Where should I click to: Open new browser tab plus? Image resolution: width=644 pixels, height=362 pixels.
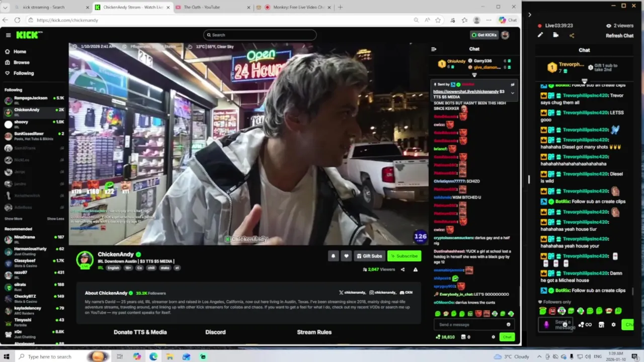340,7
